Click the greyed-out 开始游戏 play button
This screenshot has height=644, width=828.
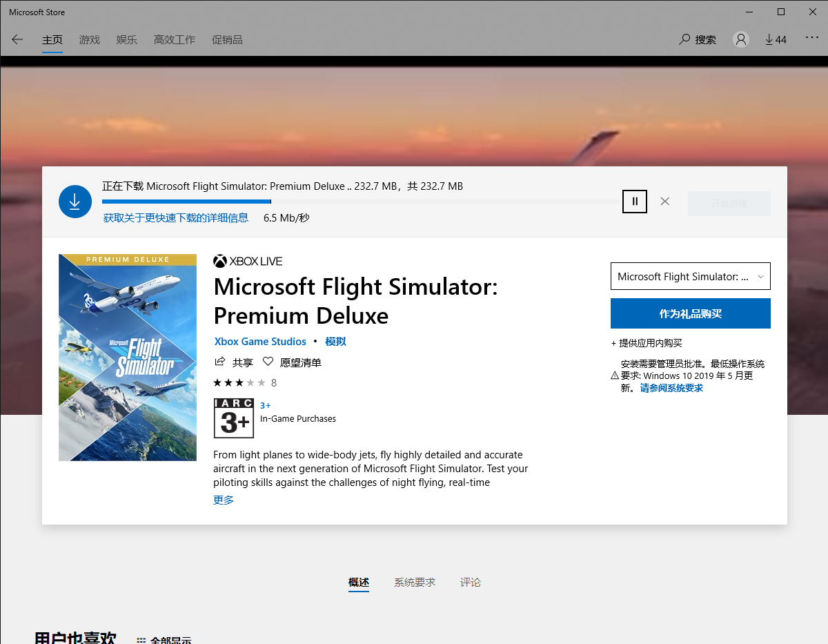pos(729,204)
